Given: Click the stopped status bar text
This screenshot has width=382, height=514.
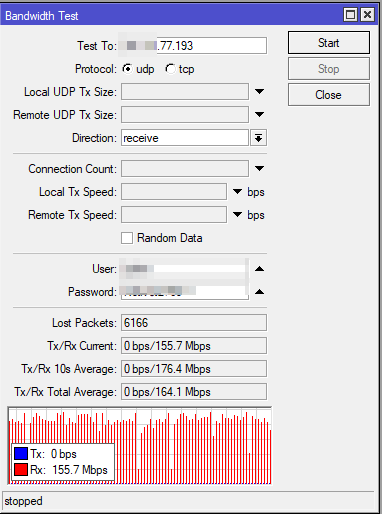Looking at the screenshot, I should click(x=23, y=501).
